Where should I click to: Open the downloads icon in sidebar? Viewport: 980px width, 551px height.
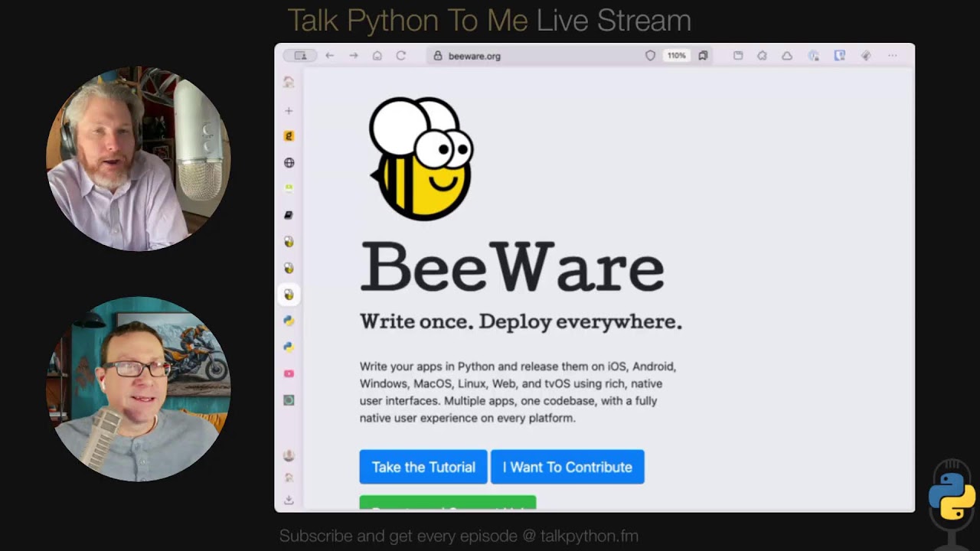pyautogui.click(x=289, y=500)
